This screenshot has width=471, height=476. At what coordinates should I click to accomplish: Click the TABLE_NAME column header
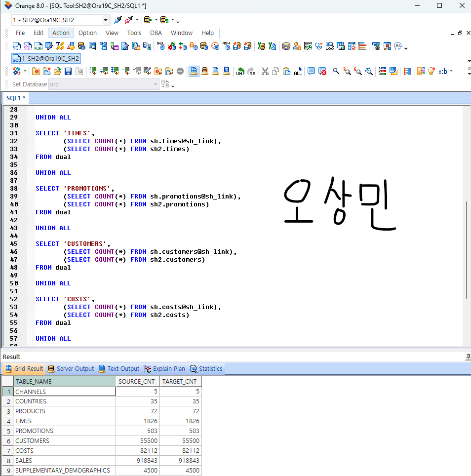[x=64, y=382]
